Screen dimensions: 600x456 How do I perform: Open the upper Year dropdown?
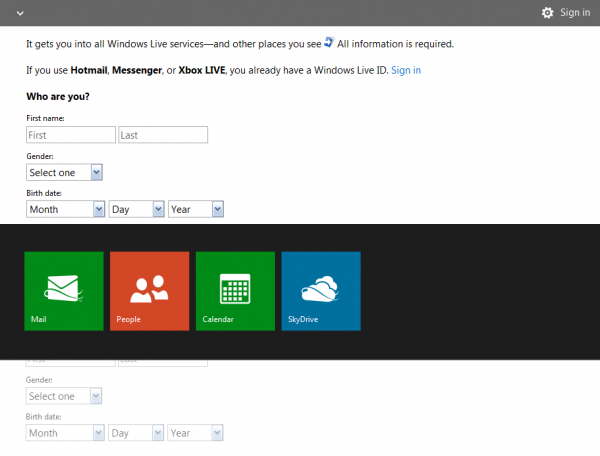(196, 209)
